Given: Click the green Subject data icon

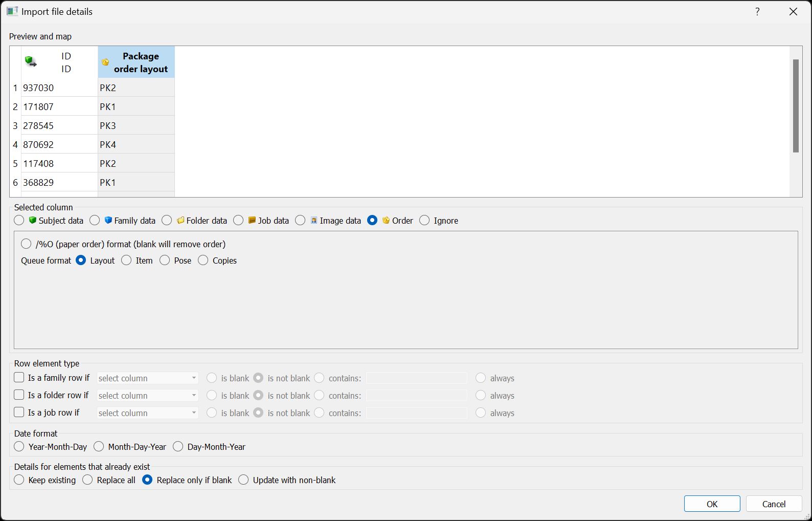Looking at the screenshot, I should [x=33, y=220].
